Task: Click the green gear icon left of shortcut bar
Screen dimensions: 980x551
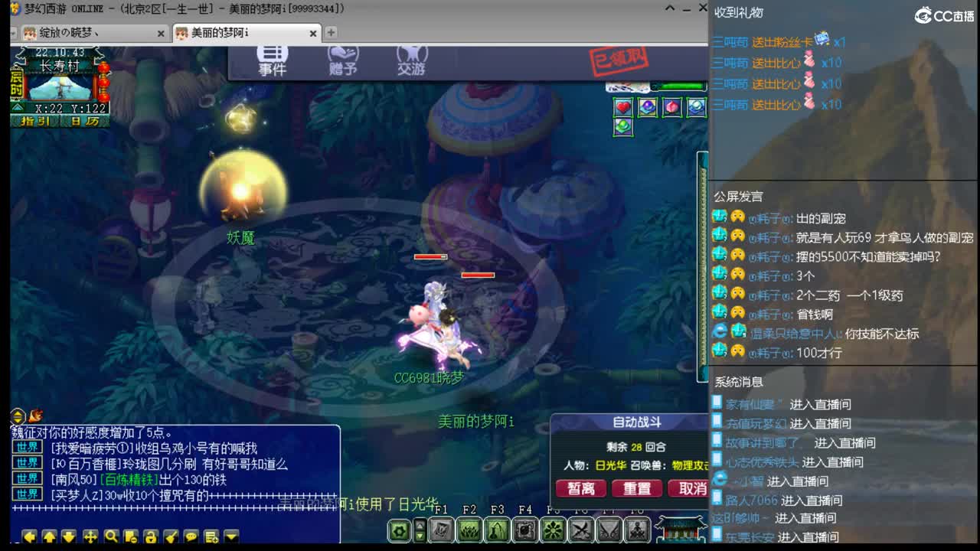Action: point(399,530)
